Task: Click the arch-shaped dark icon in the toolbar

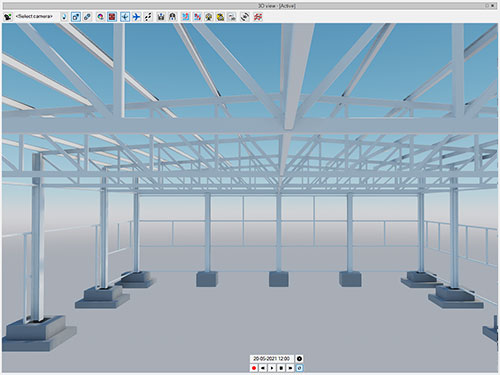Action: (x=172, y=16)
